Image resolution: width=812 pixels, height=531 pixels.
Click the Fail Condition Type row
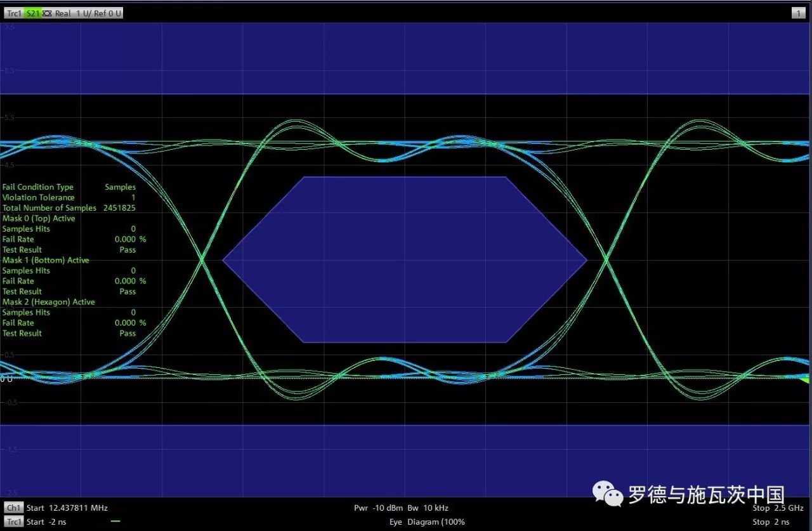(x=69, y=187)
